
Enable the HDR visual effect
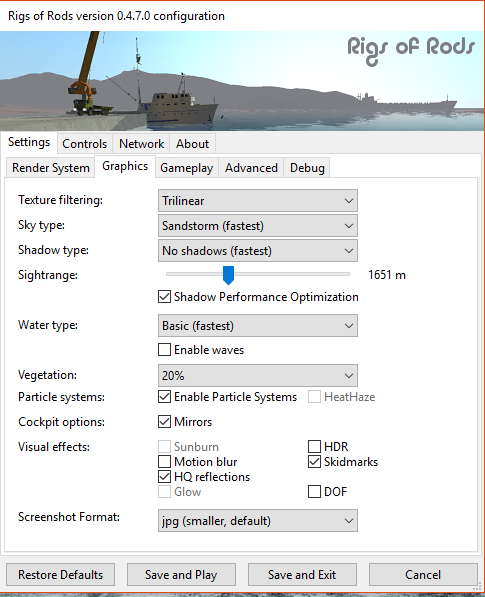[314, 447]
